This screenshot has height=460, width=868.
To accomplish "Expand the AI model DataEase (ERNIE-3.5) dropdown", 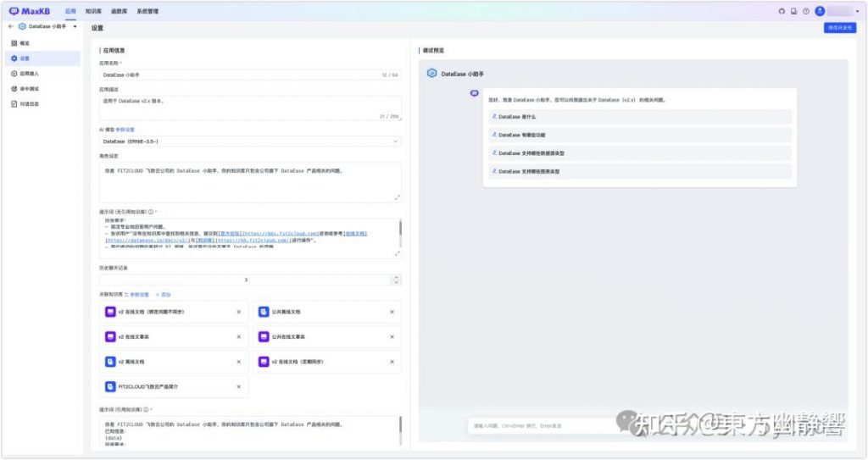I will [396, 141].
